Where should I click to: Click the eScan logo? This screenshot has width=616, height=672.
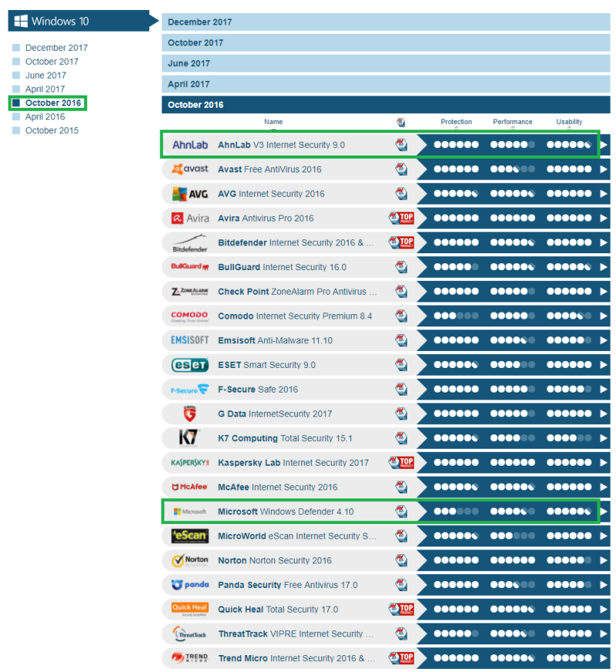click(190, 536)
